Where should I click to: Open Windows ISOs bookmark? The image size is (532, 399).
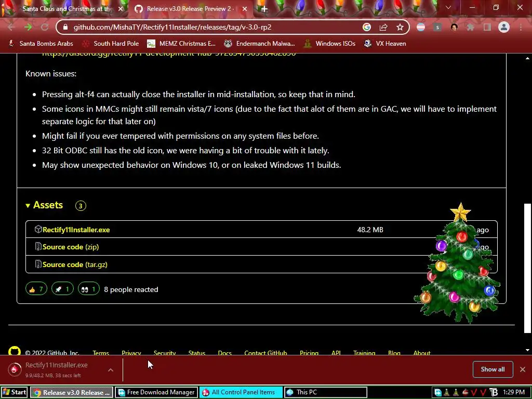click(330, 44)
